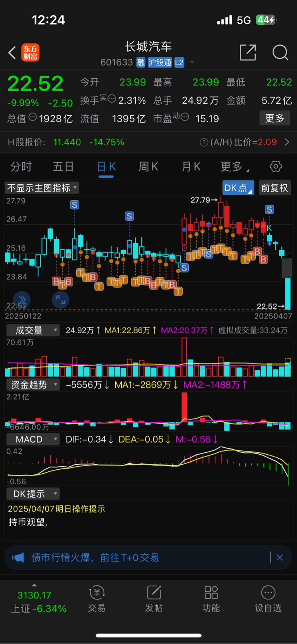The height and width of the screenshot is (644, 297).
Task: Tap 设自选 add to watchlist
Action: click(x=268, y=599)
